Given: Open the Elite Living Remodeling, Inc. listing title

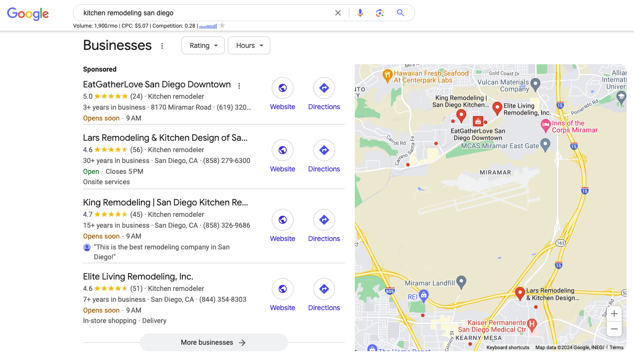Looking at the screenshot, I should (x=138, y=277).
